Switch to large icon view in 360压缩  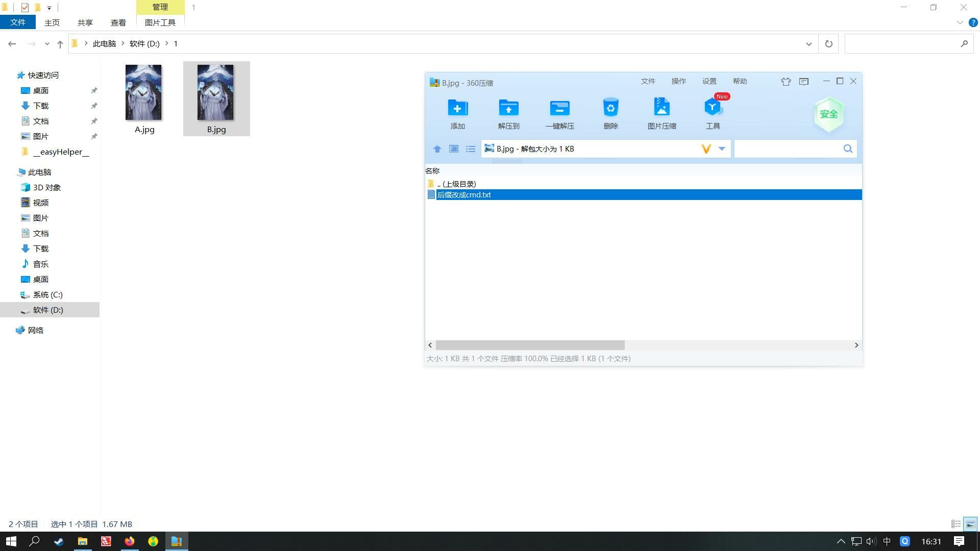point(453,149)
